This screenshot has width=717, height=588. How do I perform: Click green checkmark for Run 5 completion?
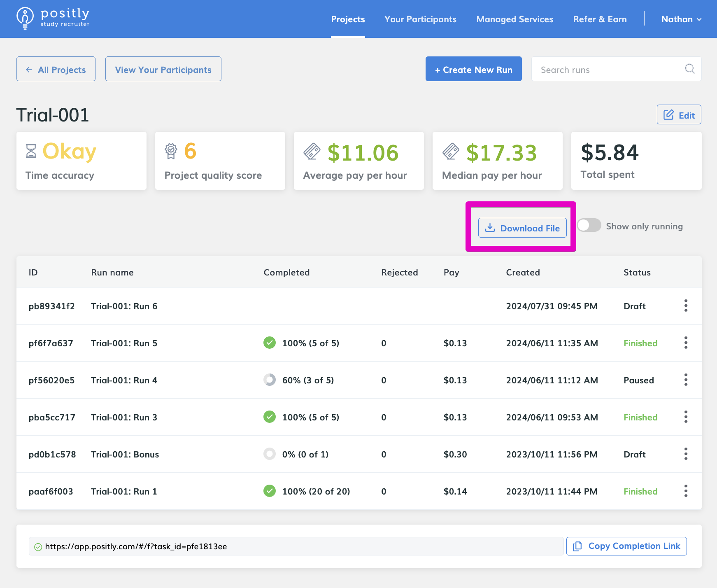point(270,343)
